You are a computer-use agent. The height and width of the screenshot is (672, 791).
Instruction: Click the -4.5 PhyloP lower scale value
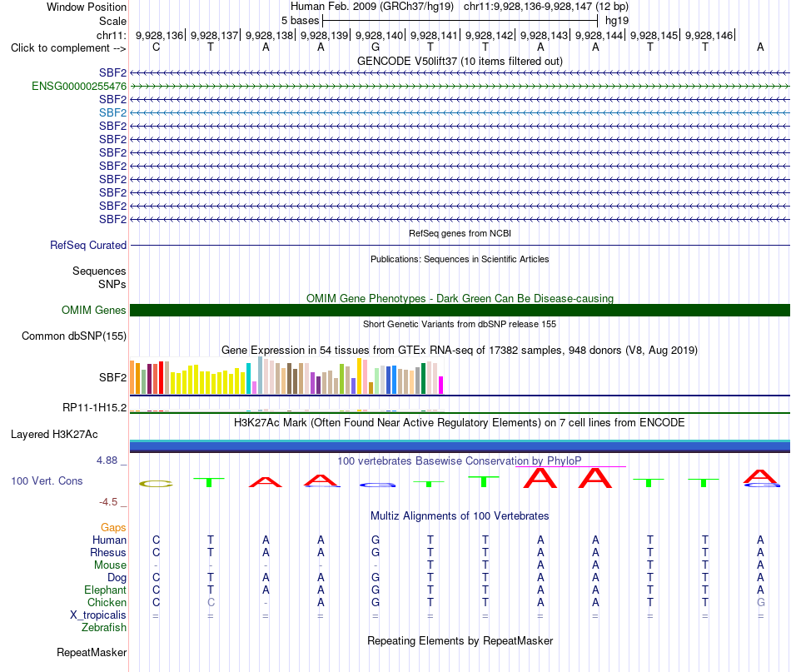(108, 501)
